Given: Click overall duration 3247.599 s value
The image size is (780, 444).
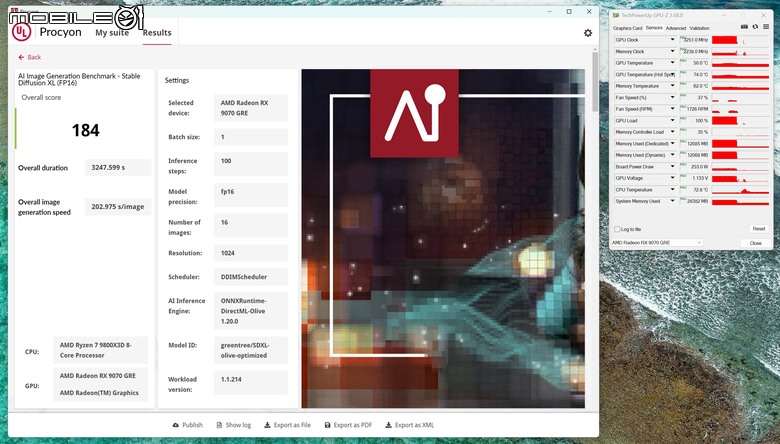Looking at the screenshot, I should (x=118, y=168).
